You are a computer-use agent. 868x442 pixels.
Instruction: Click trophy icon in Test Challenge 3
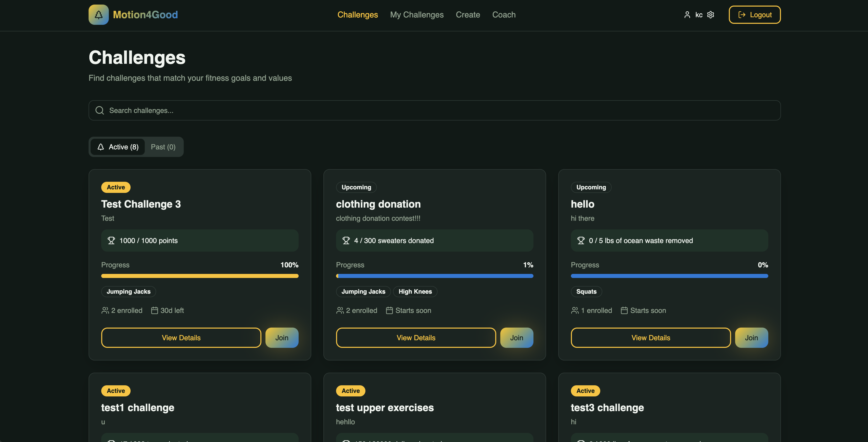[111, 240]
